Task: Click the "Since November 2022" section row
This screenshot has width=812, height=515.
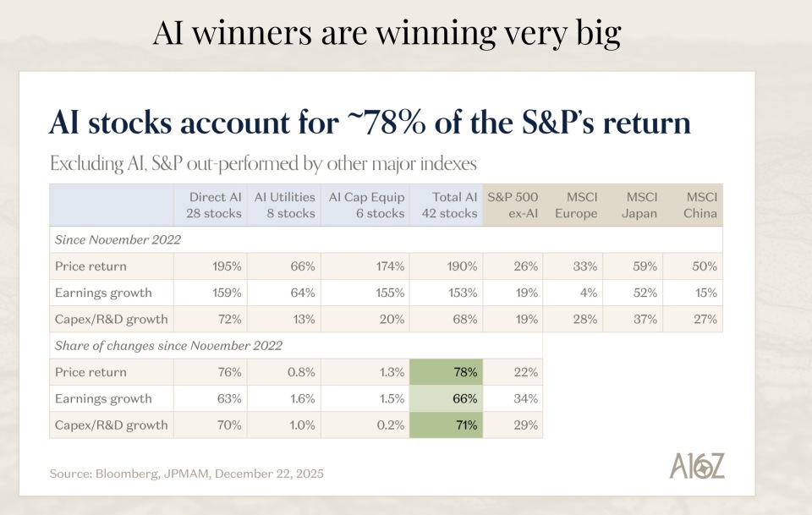Action: [118, 239]
